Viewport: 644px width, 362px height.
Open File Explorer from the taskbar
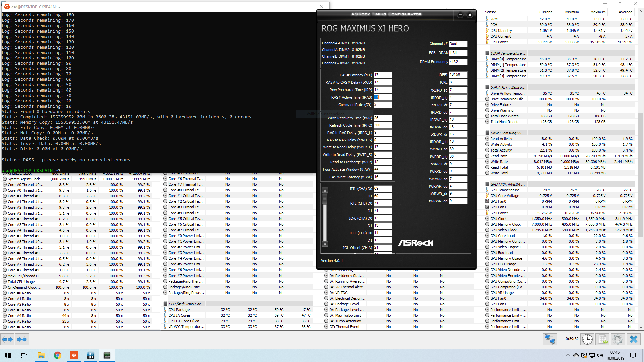(x=41, y=355)
